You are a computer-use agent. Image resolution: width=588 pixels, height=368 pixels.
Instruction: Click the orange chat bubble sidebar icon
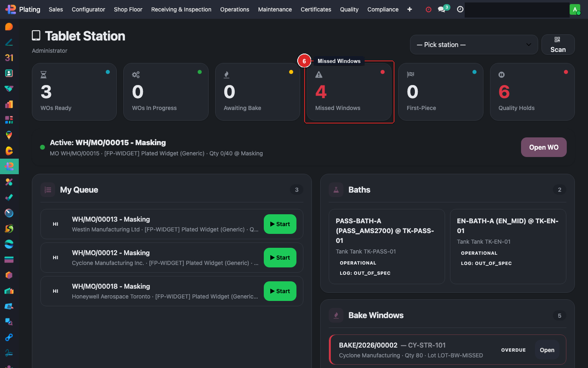tap(9, 27)
